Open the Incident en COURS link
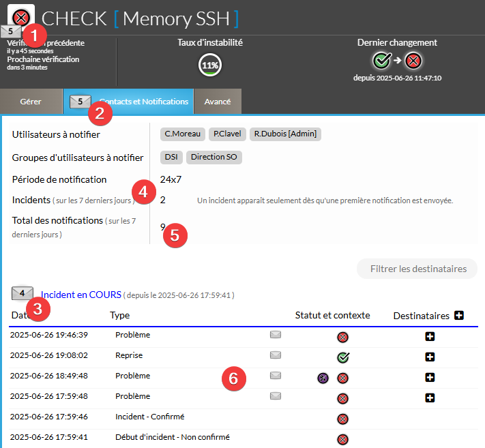 [x=80, y=295]
